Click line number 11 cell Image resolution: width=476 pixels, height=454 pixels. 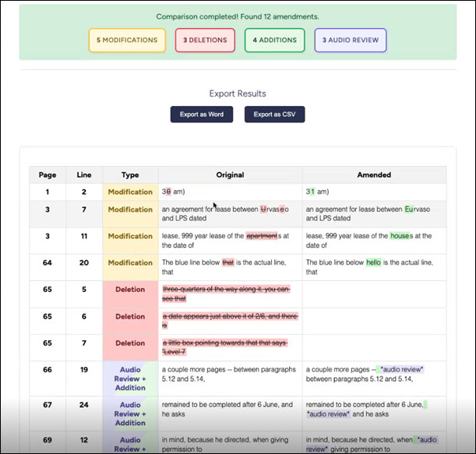[84, 241]
